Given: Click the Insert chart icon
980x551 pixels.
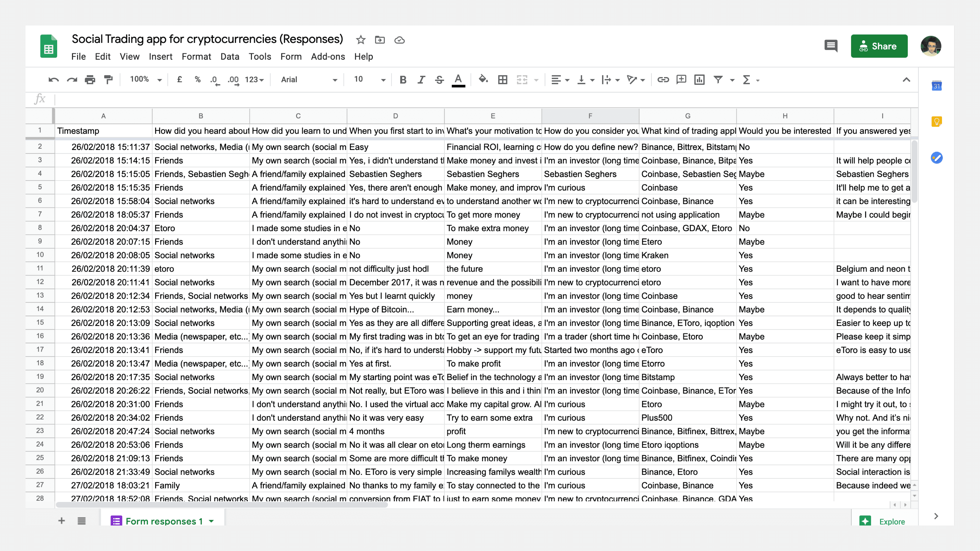Looking at the screenshot, I should pos(699,80).
